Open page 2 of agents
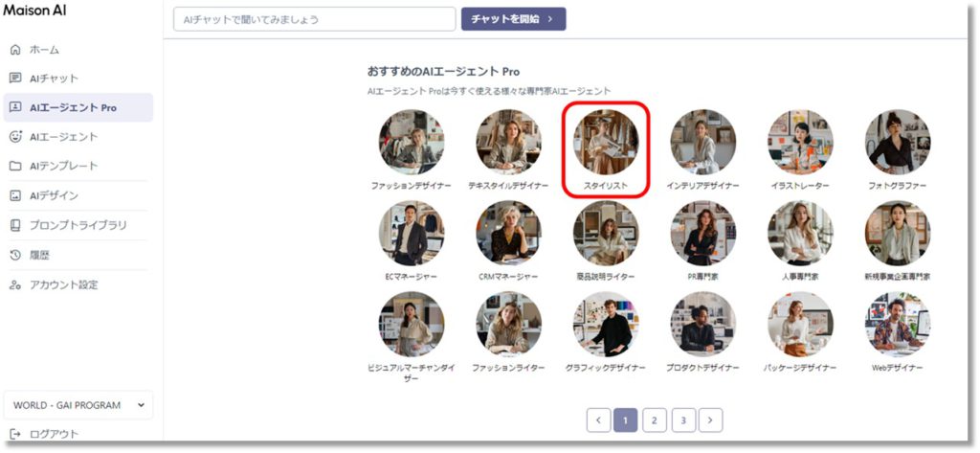 click(x=654, y=419)
